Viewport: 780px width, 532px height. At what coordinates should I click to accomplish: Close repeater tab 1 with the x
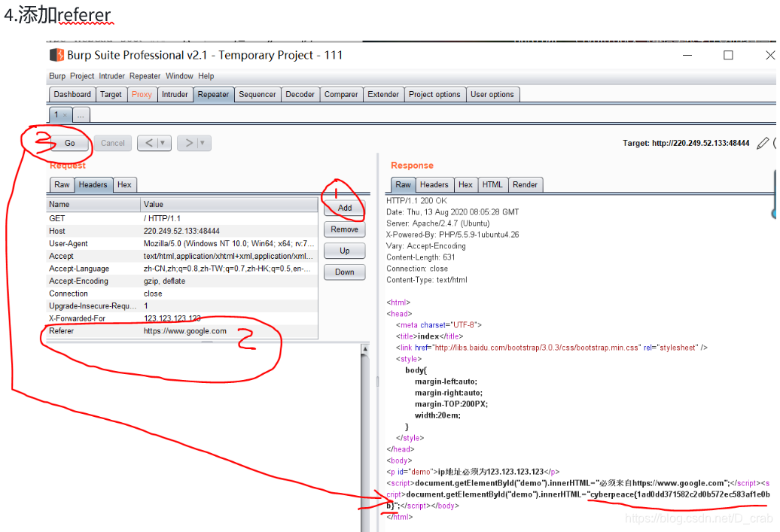[65, 115]
